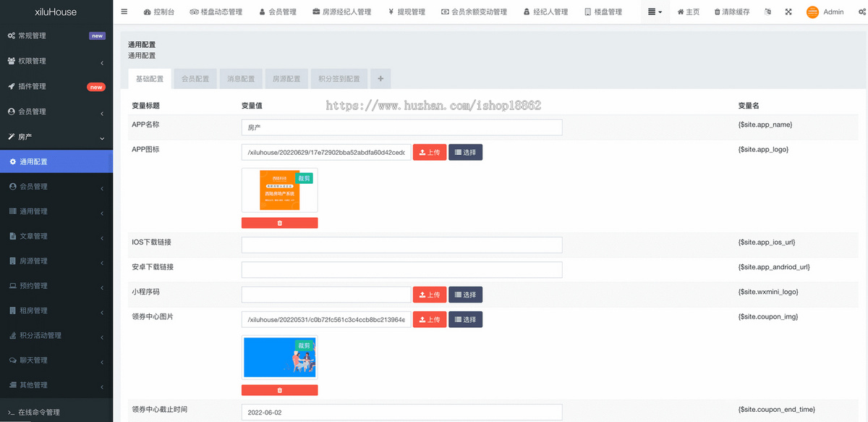Toggle the sidebar hamburger menu

[124, 12]
